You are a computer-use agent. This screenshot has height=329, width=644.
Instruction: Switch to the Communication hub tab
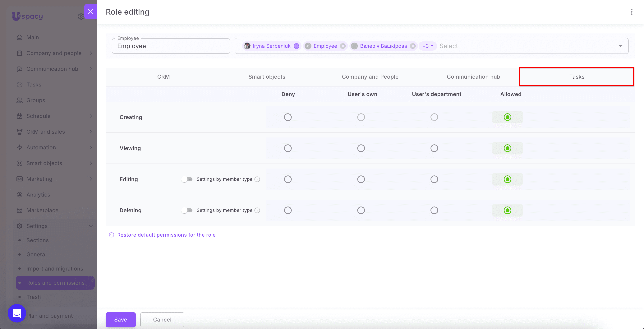click(x=473, y=77)
